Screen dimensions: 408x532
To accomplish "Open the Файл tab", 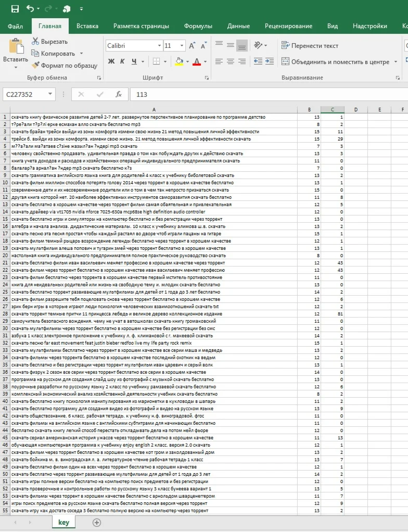I will pos(15,26).
